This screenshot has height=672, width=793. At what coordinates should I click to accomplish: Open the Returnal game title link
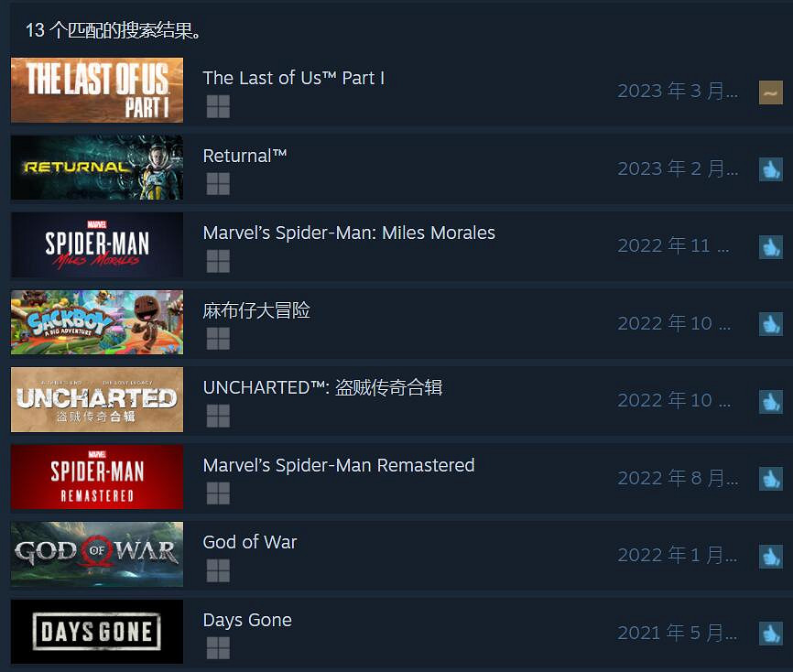(244, 156)
